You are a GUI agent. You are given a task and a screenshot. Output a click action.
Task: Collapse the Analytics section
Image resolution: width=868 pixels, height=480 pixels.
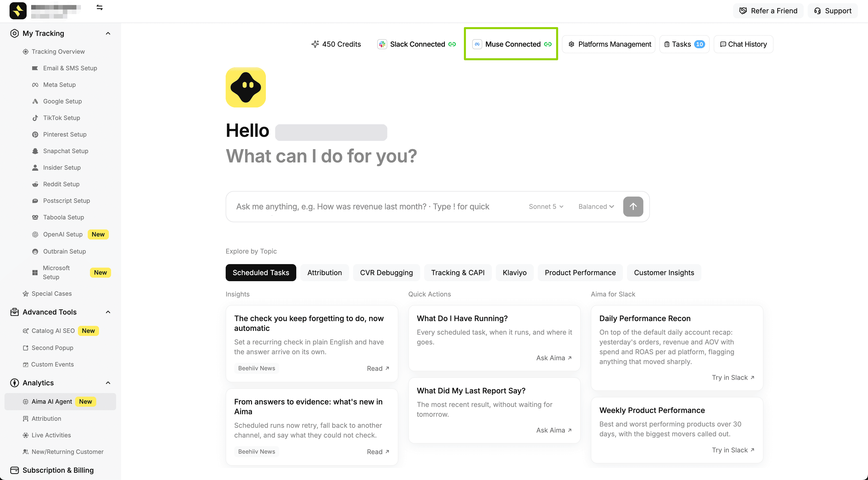(x=108, y=383)
